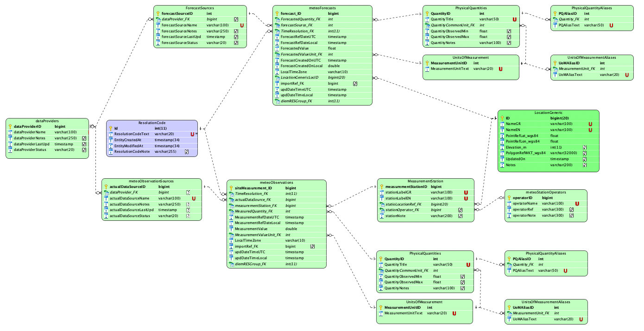Click the nullable marker on ResolutionCodeNote
Viewport: 644px width, 331px height.
187,151
